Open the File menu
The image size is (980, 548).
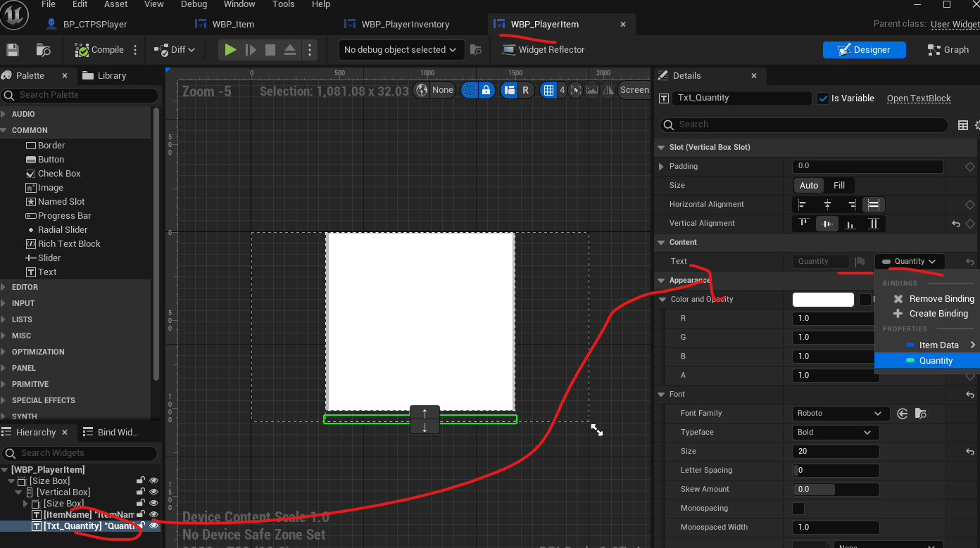click(x=49, y=4)
